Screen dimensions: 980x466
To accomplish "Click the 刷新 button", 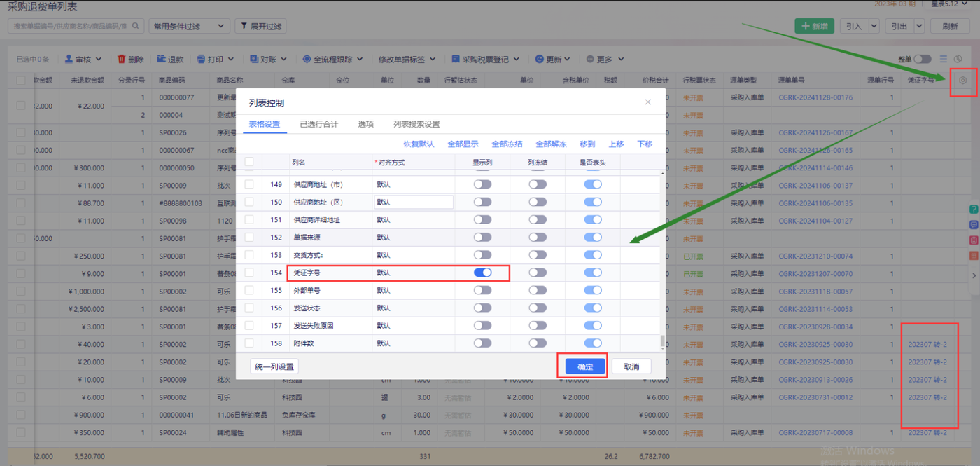I will [x=950, y=26].
